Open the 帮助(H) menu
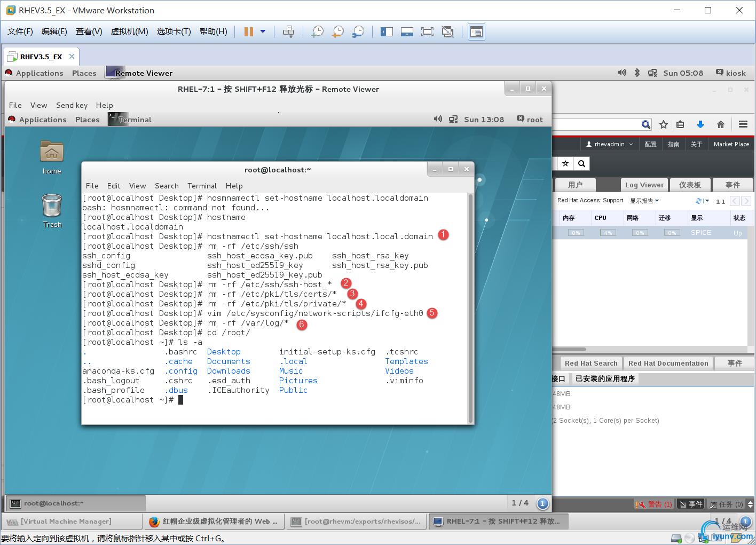756x545 pixels. (214, 31)
